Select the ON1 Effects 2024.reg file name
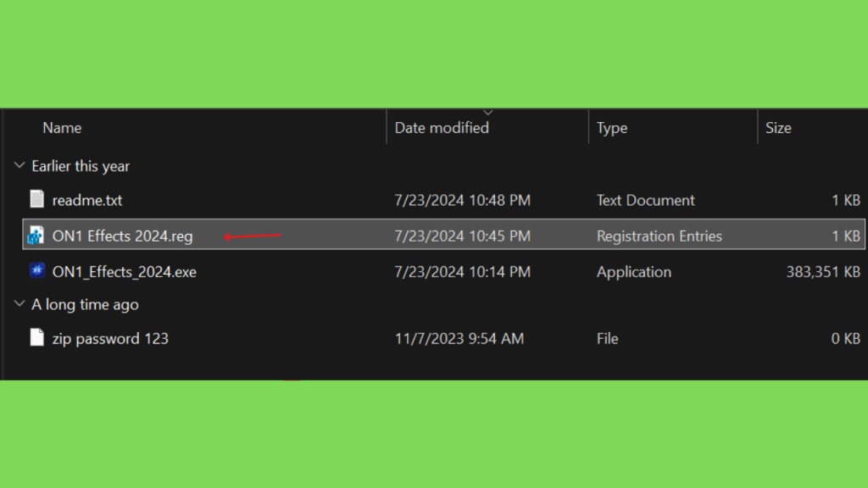 (122, 236)
